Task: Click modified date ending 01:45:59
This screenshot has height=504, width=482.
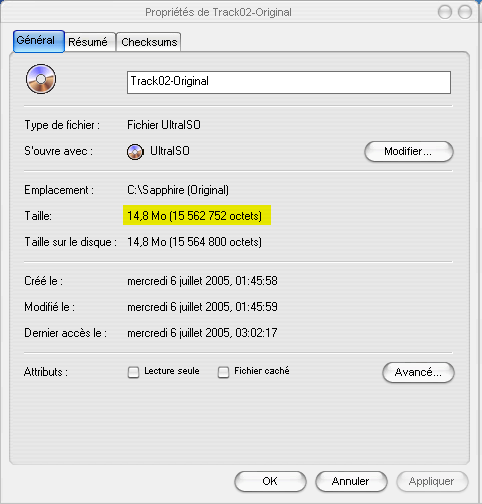Action: (202, 307)
